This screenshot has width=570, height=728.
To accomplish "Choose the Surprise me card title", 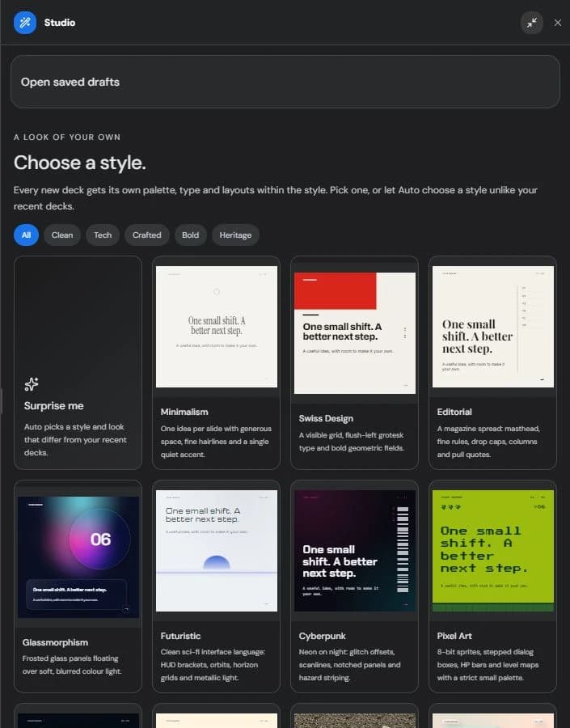I will tap(54, 406).
